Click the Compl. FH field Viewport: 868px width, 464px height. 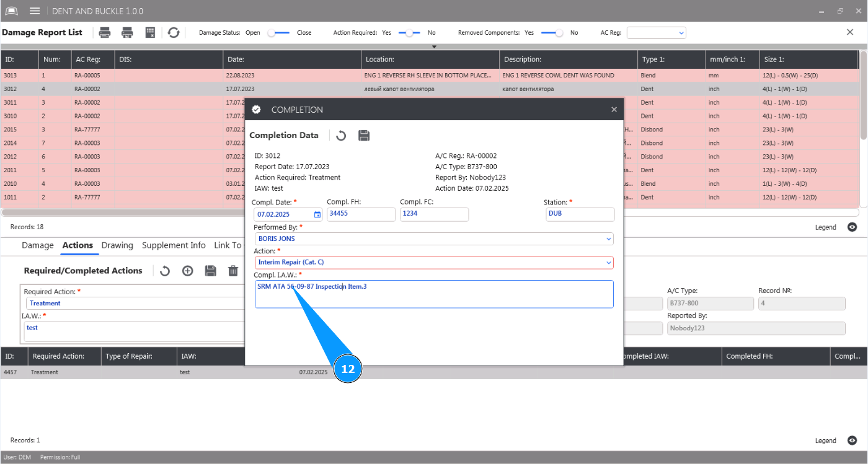pos(361,214)
